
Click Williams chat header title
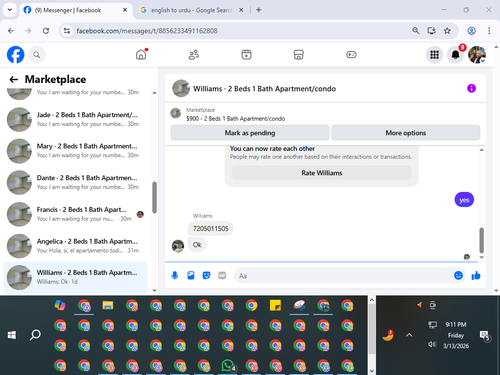(x=264, y=89)
